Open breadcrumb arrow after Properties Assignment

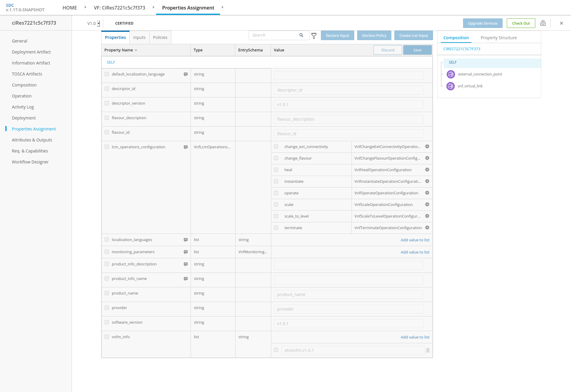(222, 7)
